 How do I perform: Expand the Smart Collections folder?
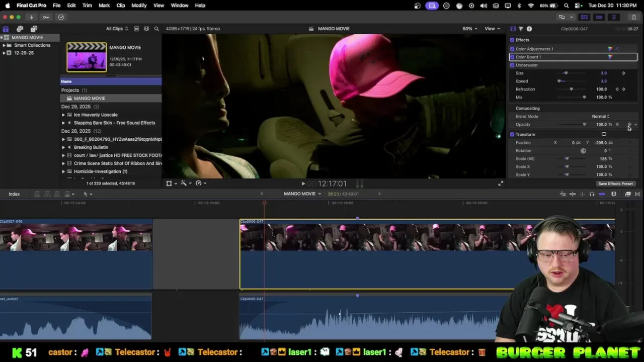click(x=4, y=45)
